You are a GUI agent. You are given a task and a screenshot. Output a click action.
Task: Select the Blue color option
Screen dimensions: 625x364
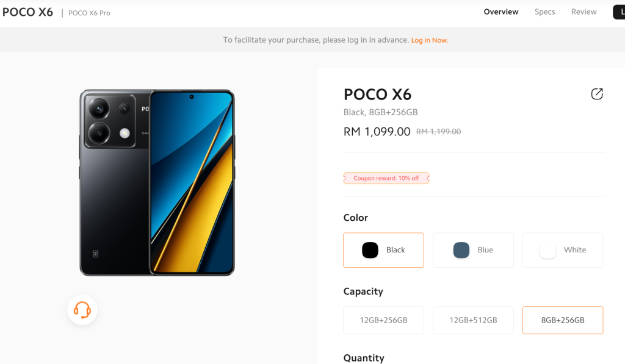pos(473,250)
